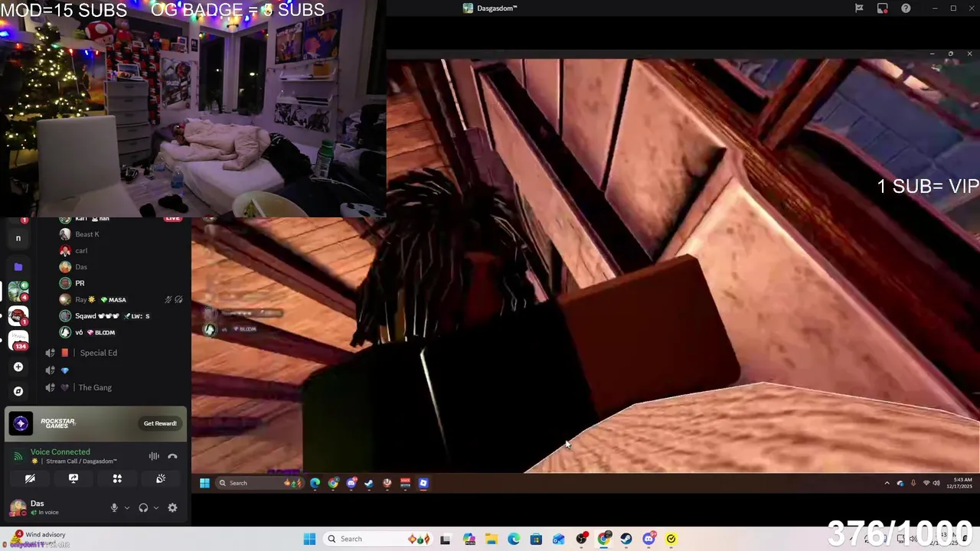980x551 pixels.
Task: Toggle noise suppression waveform icon
Action: (154, 456)
